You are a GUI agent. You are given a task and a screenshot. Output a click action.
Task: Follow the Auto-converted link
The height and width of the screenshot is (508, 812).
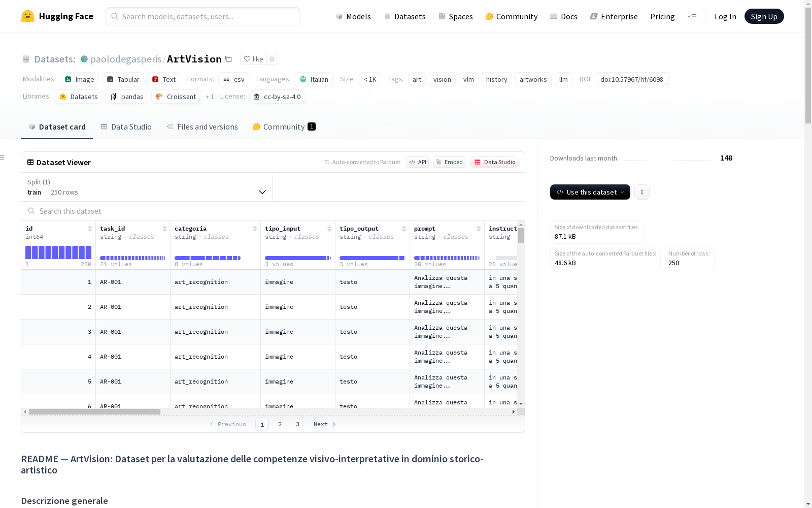[x=353, y=162]
